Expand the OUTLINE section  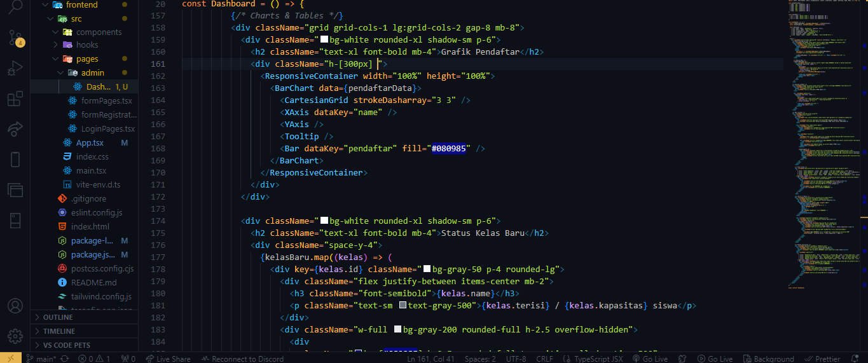58,317
